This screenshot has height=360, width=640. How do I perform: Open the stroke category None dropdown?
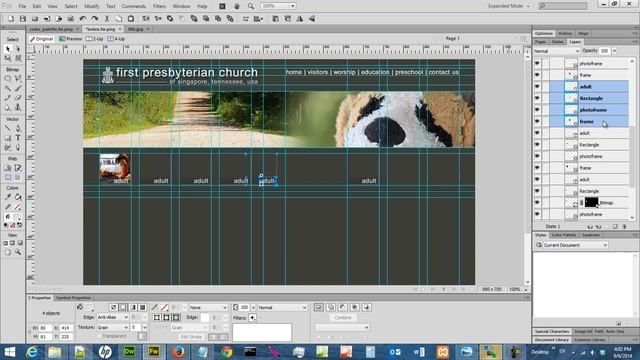click(208, 307)
